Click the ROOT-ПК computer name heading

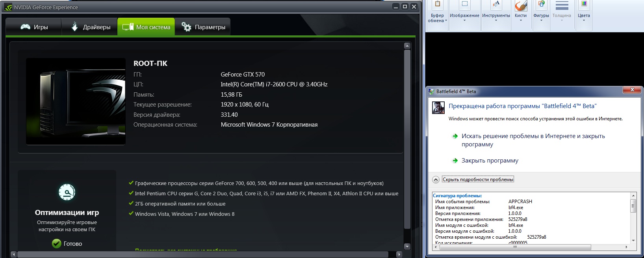150,63
